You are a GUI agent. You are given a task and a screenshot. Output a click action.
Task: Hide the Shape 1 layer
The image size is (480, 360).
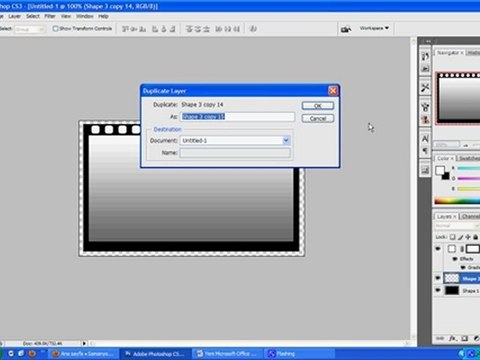click(x=438, y=290)
